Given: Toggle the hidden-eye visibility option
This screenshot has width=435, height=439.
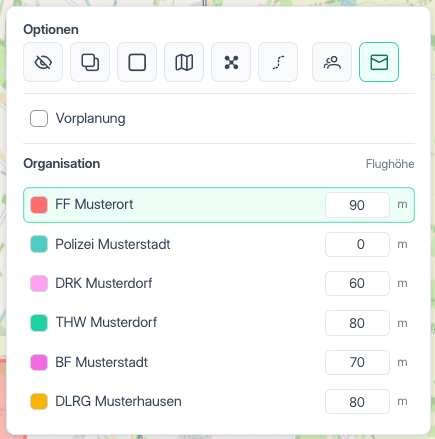Looking at the screenshot, I should click(x=43, y=62).
